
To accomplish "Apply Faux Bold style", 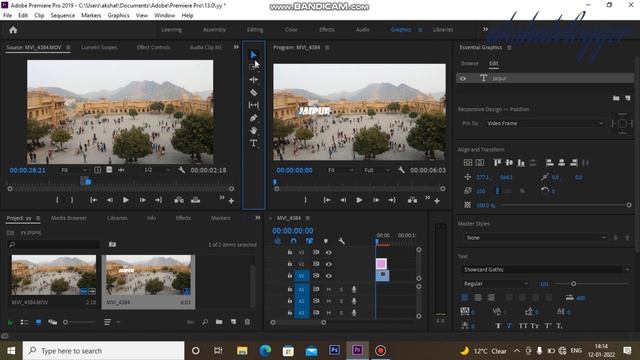I will point(498,326).
